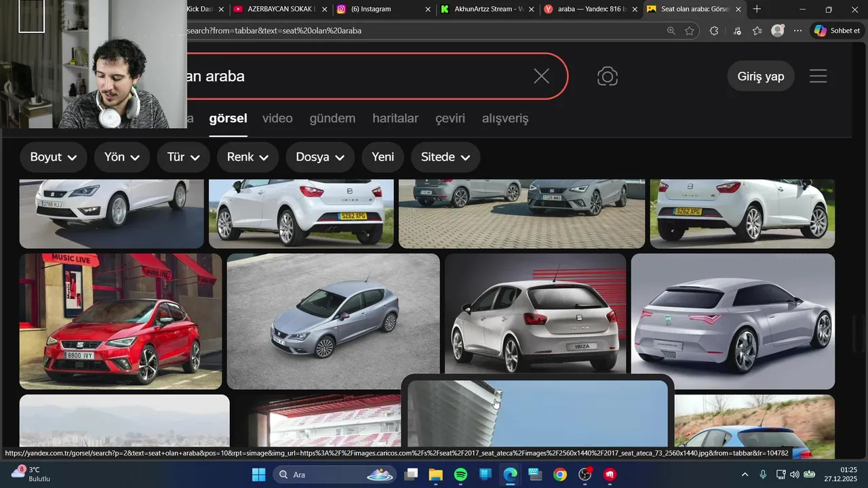Screen dimensions: 868x488
Task: Open File Explorer from the taskbar
Action: (435, 474)
